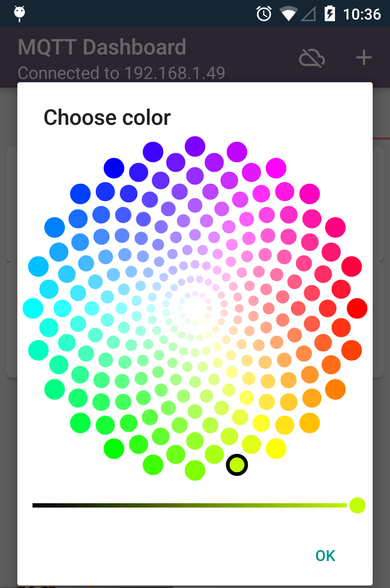Pick the pure red outer swatch
Screen dimensions: 390x588
(357, 308)
